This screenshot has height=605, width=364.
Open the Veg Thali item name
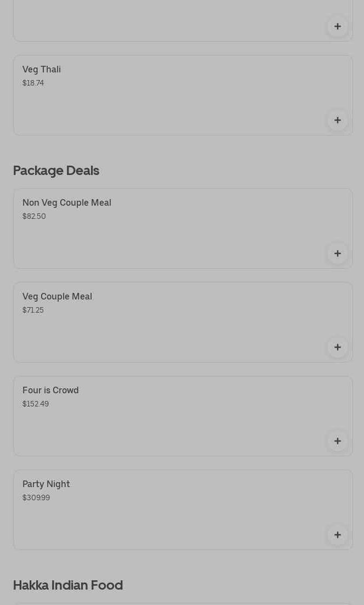tap(42, 70)
